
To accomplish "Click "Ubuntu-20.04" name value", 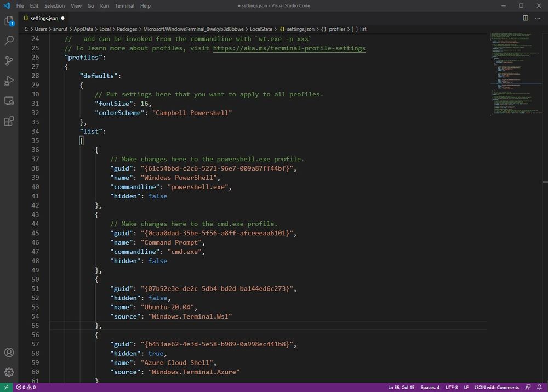I will tap(167, 307).
